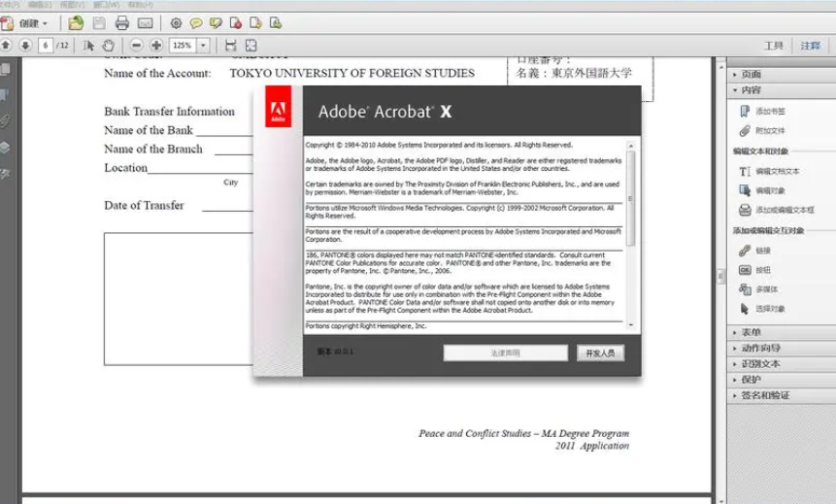
Task: Open page thumbnails in left navigation pane
Action: coord(5,69)
